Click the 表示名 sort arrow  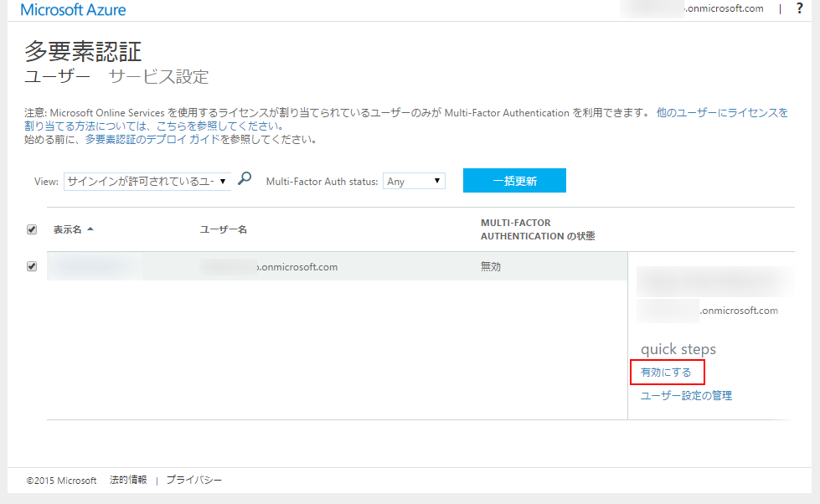pos(90,229)
